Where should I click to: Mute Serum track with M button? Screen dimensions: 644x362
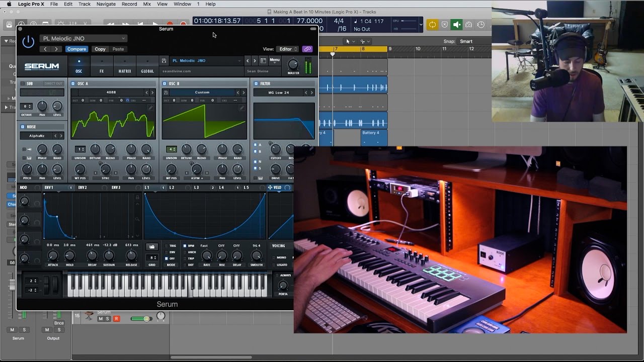point(100,319)
